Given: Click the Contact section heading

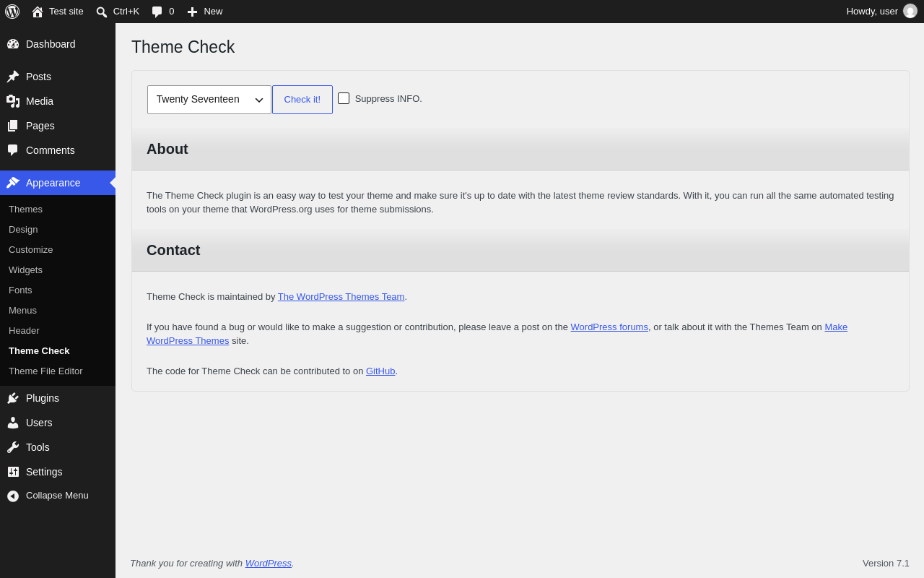Looking at the screenshot, I should 173,250.
